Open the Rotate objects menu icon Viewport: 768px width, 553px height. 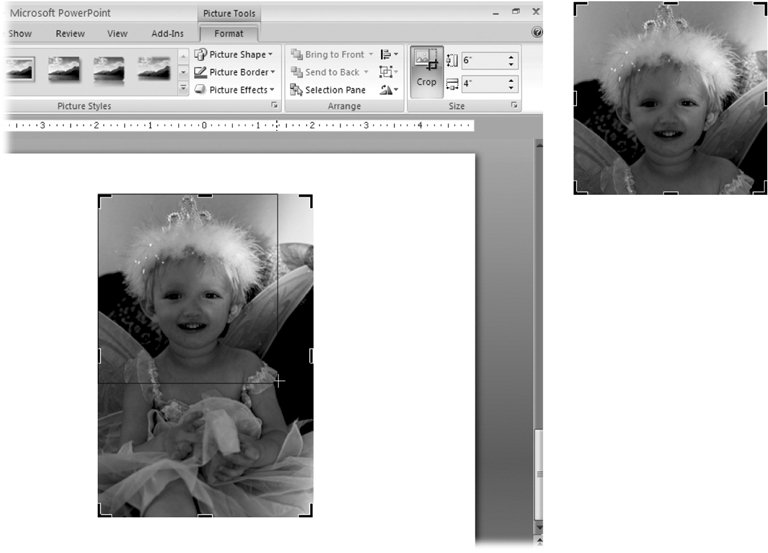click(x=389, y=90)
